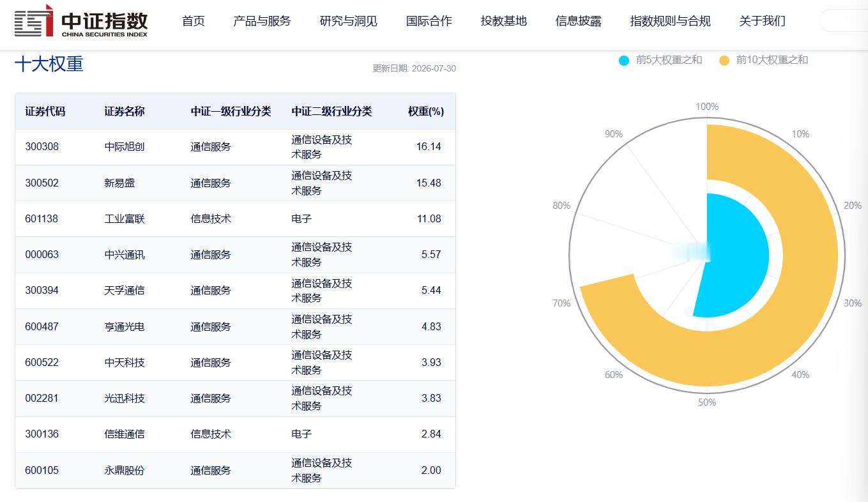Click the weight value 15.48
This screenshot has height=502, width=868.
[429, 183]
